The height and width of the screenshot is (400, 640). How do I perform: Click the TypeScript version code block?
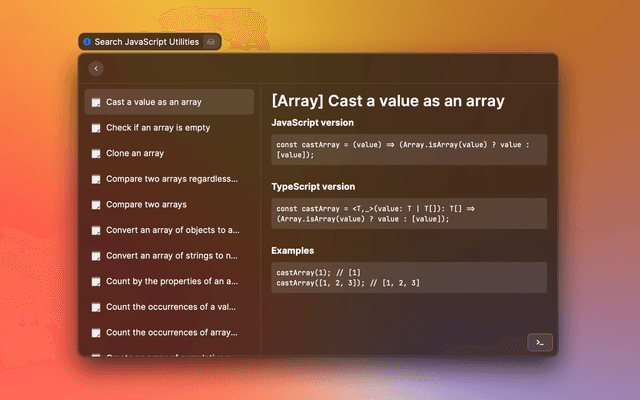pos(409,213)
